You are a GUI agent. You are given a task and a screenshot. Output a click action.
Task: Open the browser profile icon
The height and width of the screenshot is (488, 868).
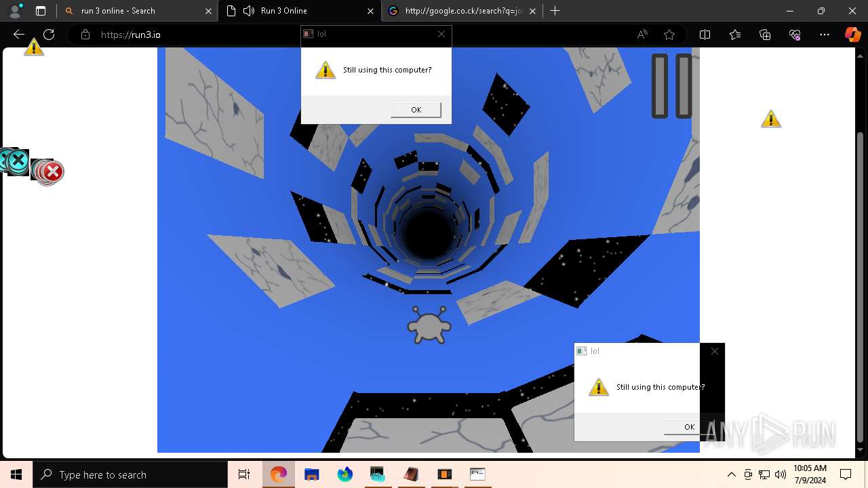15,11
